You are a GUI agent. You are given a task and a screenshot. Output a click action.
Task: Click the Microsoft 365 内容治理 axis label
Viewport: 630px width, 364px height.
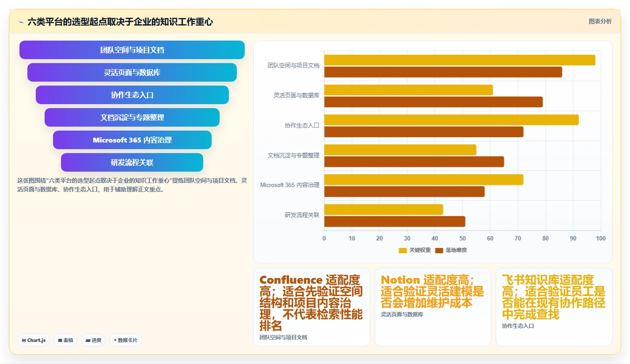(x=290, y=185)
